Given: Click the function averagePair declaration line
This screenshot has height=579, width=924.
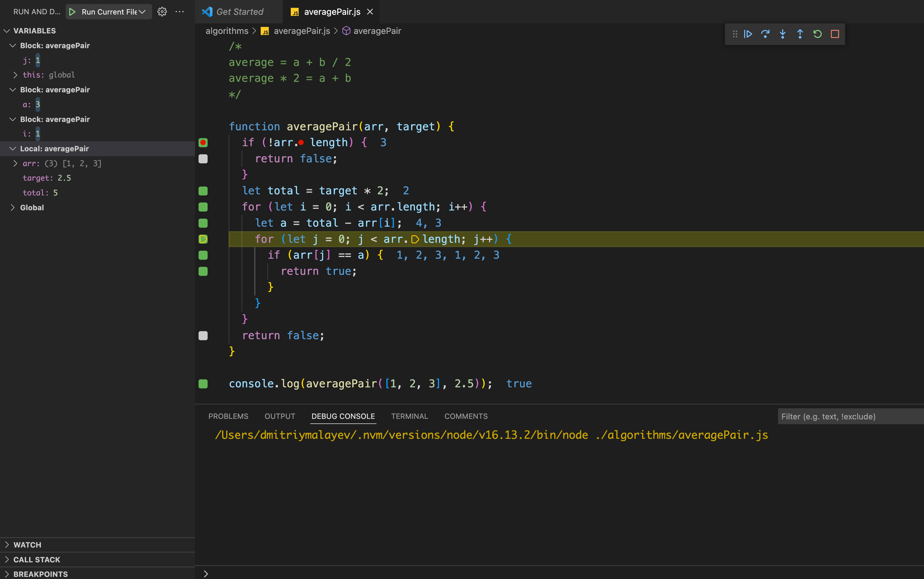Looking at the screenshot, I should click(342, 126).
